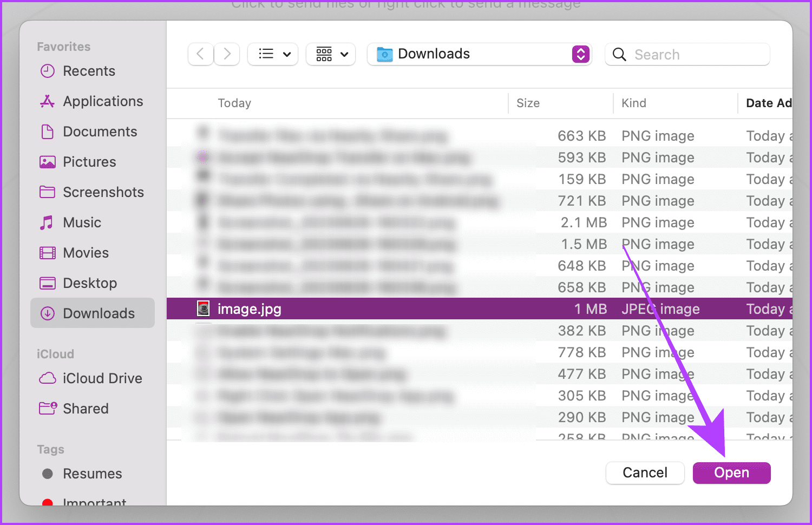Viewport: 812px width, 525px height.
Task: Select the 159 KB PNG file row
Action: pyautogui.click(x=480, y=179)
